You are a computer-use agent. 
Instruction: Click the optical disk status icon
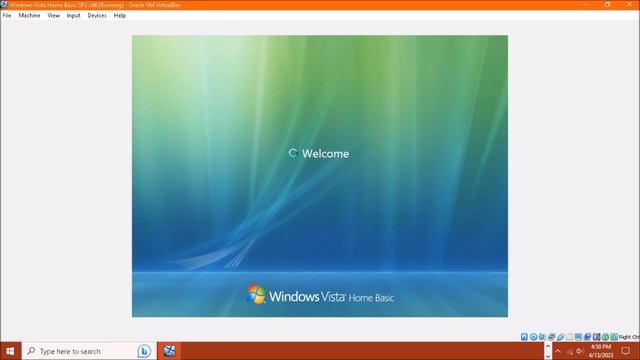[x=533, y=337]
